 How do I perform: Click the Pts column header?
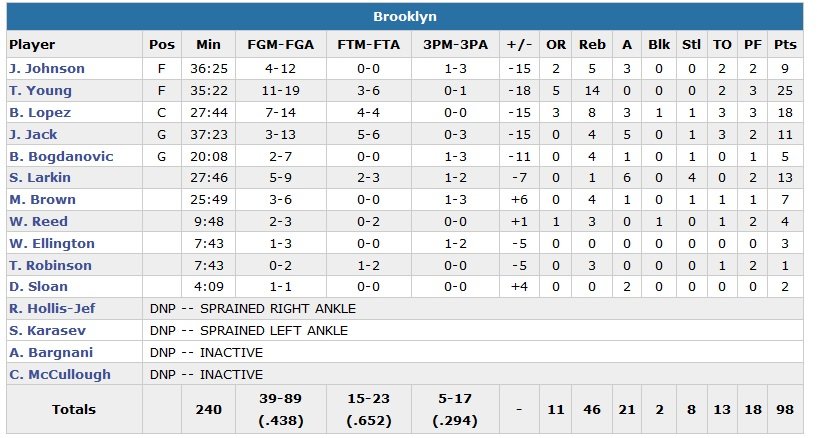coord(785,45)
